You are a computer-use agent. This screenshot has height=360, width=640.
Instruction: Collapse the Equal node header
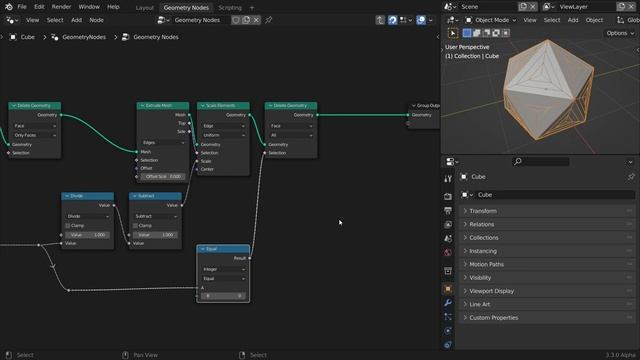tap(202, 249)
